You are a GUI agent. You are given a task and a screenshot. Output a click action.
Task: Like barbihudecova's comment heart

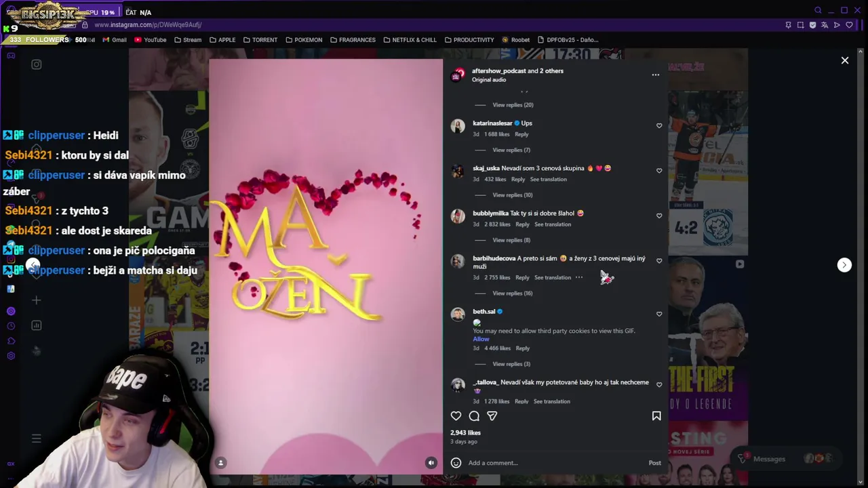(x=659, y=261)
